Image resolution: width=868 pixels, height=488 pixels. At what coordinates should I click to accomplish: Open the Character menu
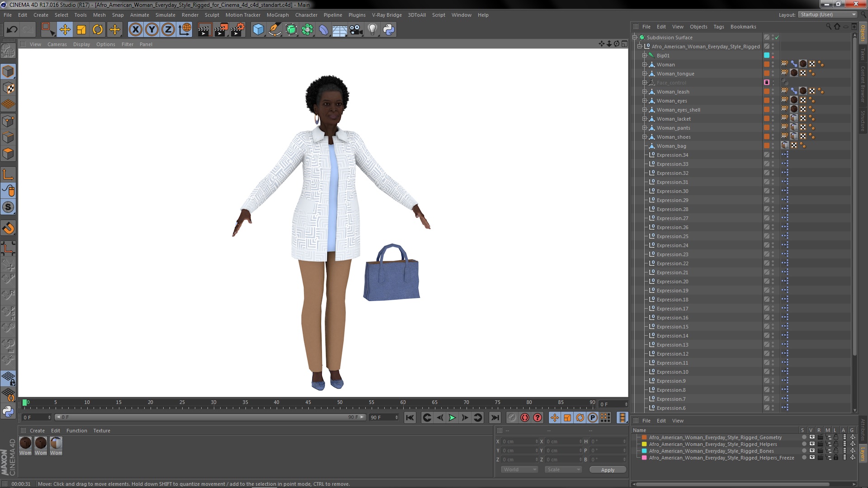click(x=306, y=15)
